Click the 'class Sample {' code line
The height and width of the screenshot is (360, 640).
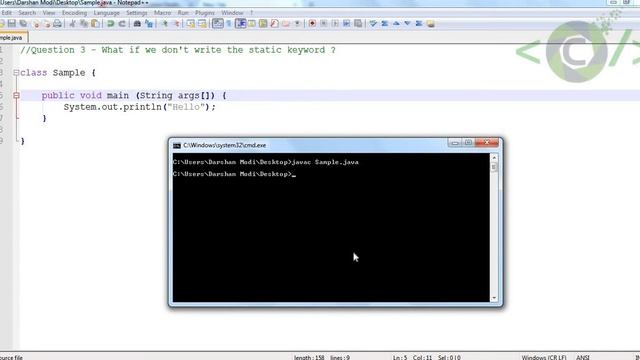click(x=58, y=73)
